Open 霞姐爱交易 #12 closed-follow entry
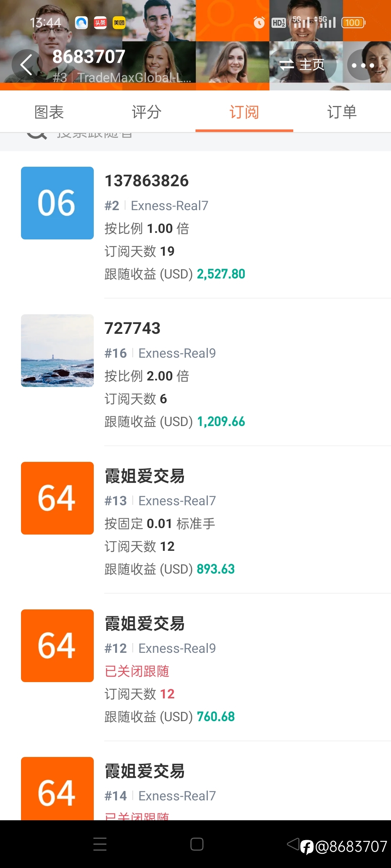Screen dimensions: 391x868 195,668
